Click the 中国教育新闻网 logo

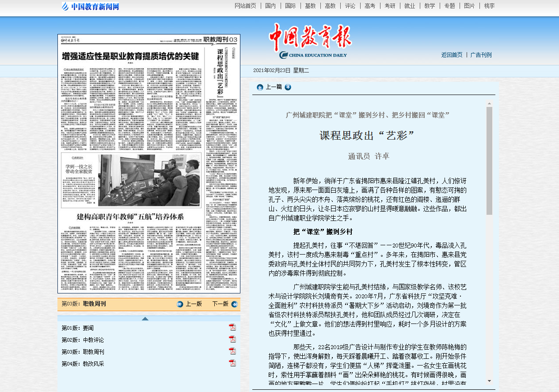(91, 6)
